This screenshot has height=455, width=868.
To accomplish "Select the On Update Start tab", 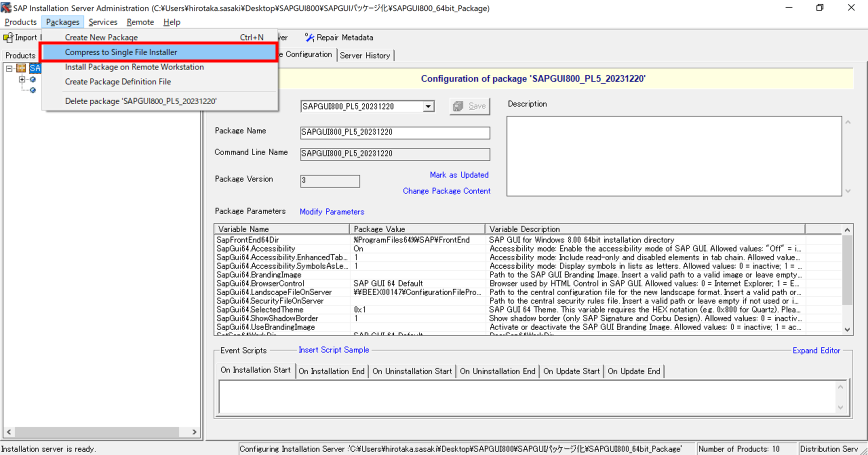I will (x=571, y=371).
